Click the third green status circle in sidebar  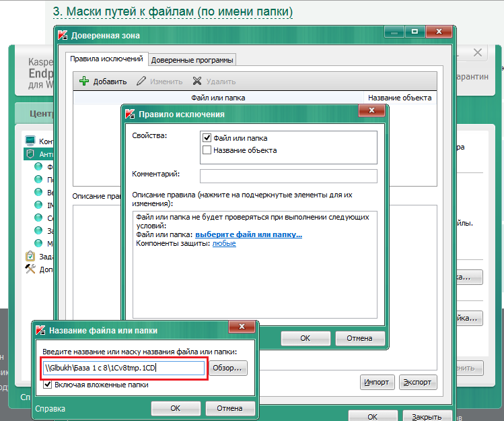click(38, 192)
